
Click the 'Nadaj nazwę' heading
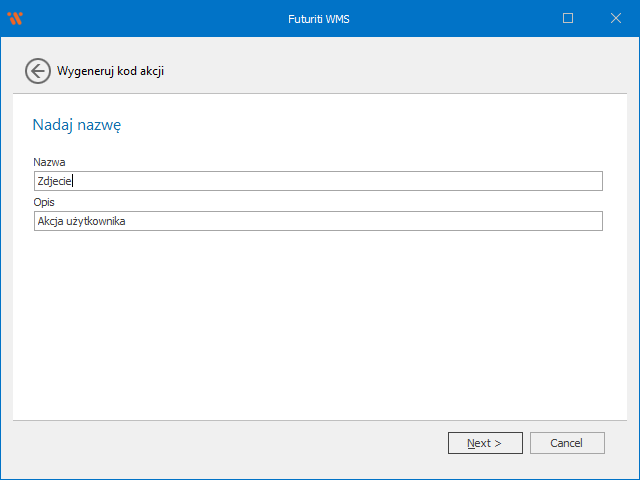click(x=77, y=125)
